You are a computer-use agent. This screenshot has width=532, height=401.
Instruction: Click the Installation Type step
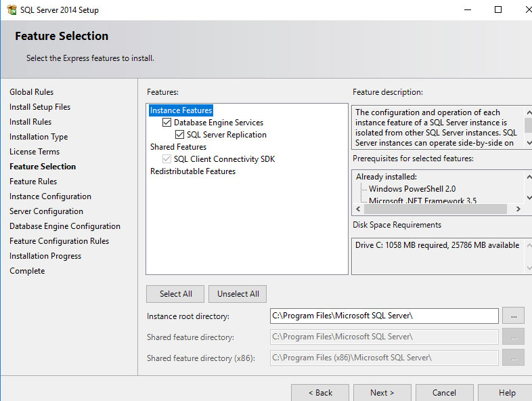pos(39,137)
